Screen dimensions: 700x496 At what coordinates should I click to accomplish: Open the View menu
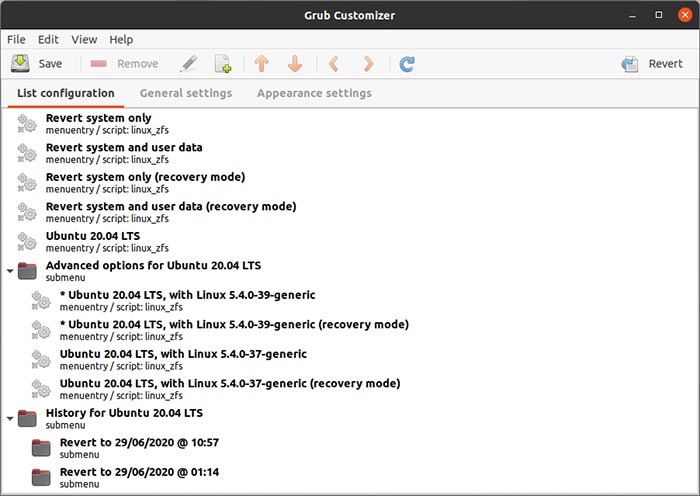point(84,39)
